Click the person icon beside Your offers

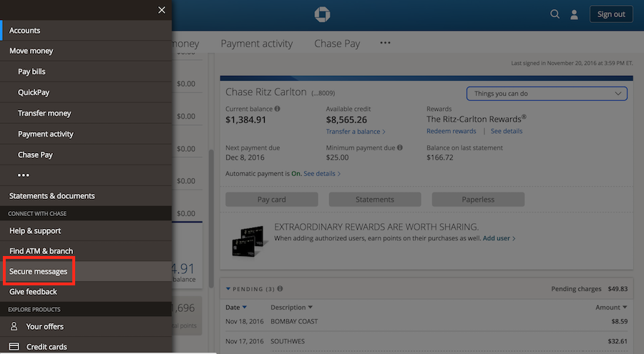(x=14, y=326)
